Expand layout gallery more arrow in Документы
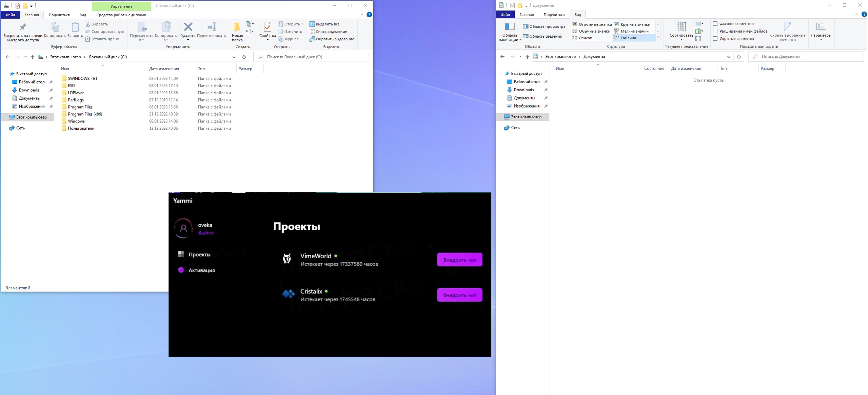 click(658, 38)
